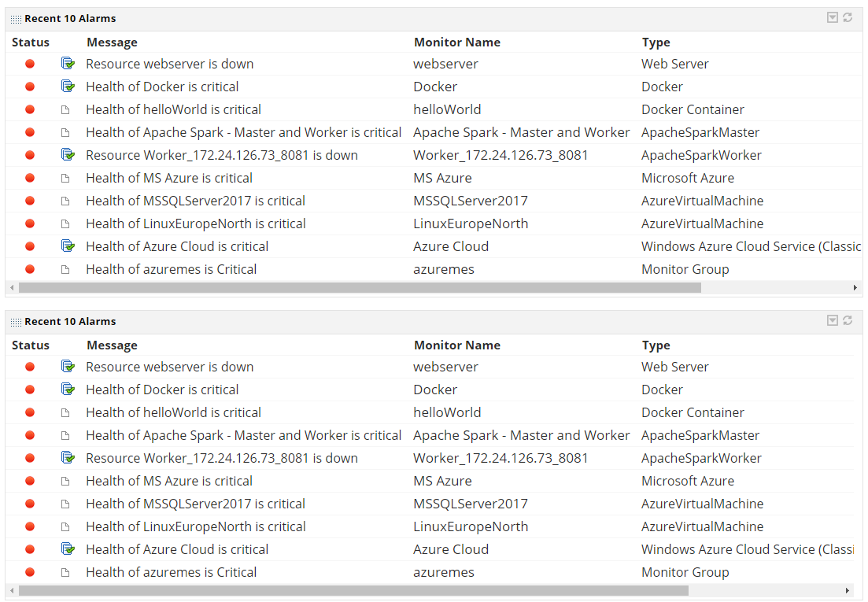The height and width of the screenshot is (602, 868).
Task: Click note icon beside Docker alarm, lower widget
Action: (x=68, y=390)
